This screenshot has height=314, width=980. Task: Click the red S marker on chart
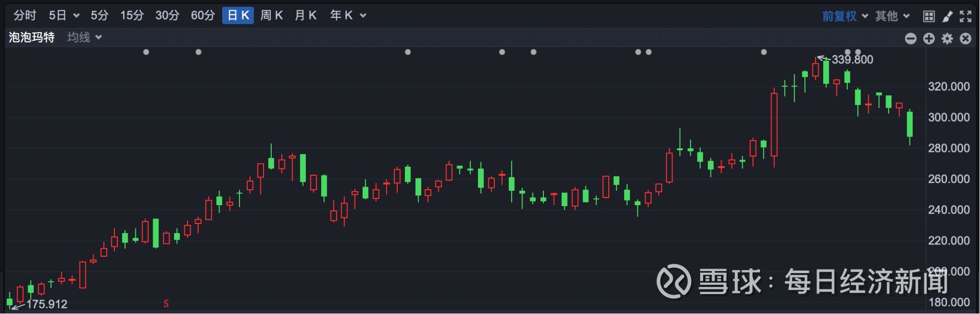[x=166, y=304]
